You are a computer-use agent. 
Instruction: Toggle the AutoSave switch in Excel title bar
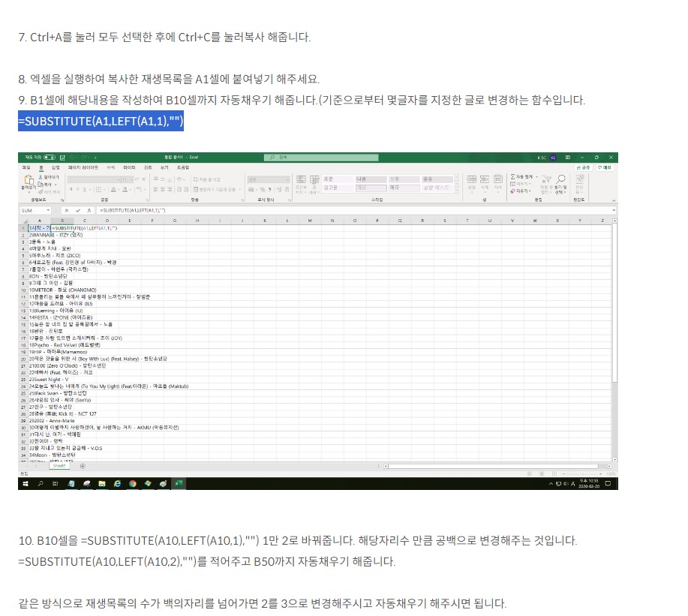pos(50,157)
